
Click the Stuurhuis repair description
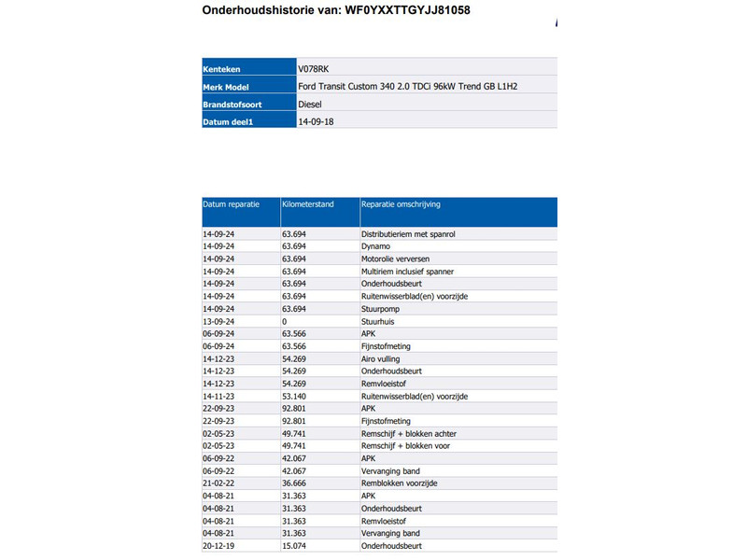pyautogui.click(x=378, y=321)
